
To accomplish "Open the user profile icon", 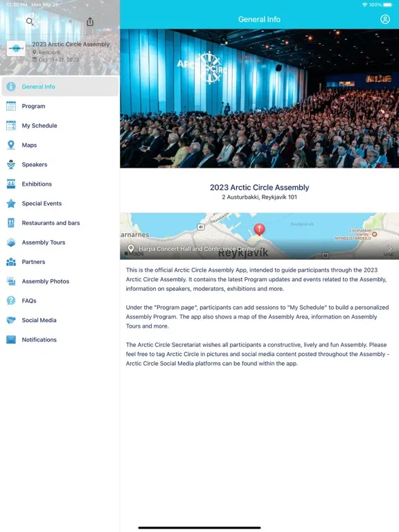I will 384,19.
